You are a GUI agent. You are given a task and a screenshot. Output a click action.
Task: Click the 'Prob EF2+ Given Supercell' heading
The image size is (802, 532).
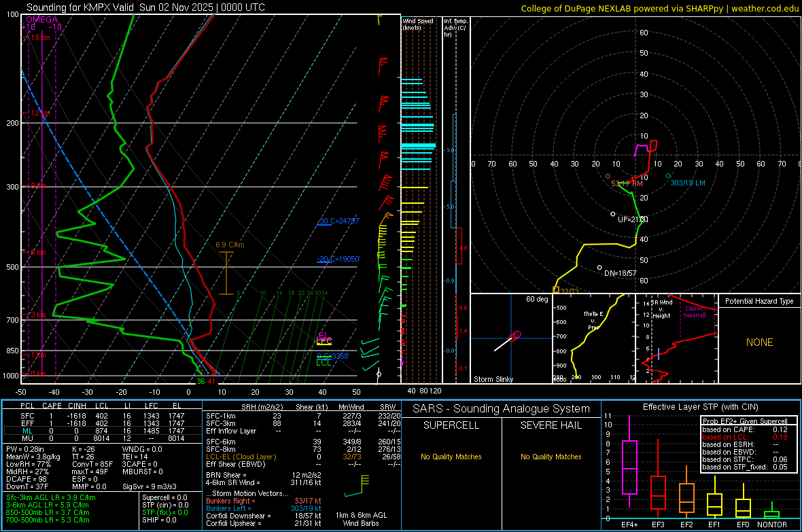744,421
